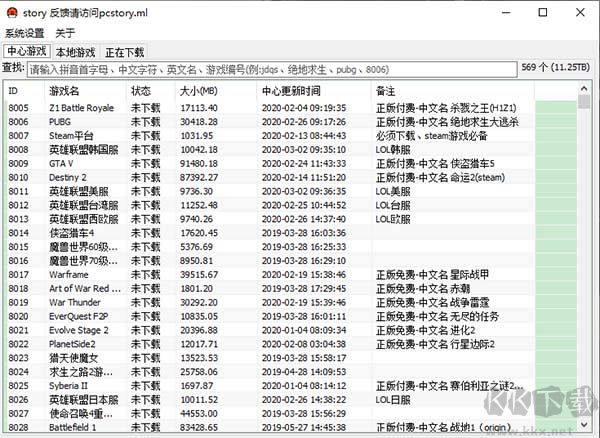The height and width of the screenshot is (438, 600).
Task: Switch to the 本地游戏 tab
Action: (x=75, y=52)
